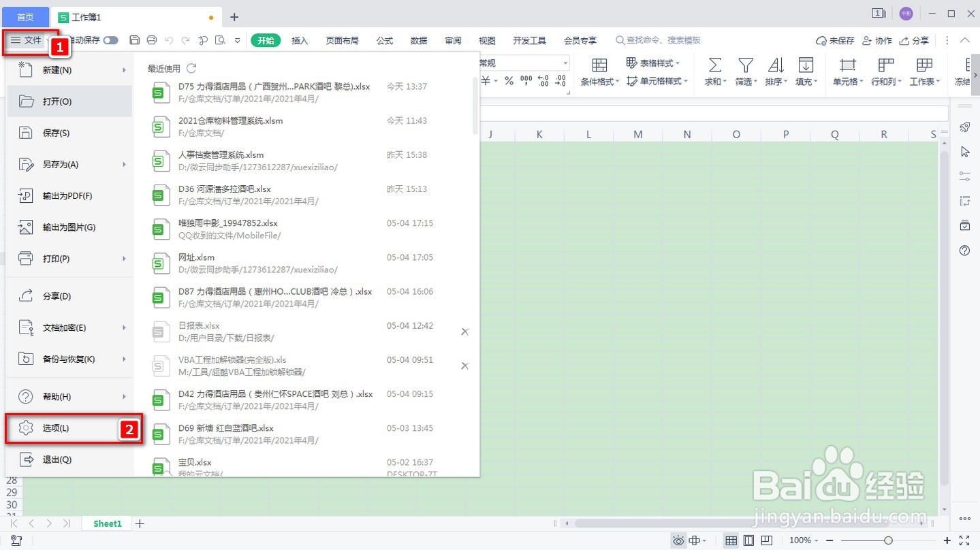The image size is (980, 550).
Task: Enable eye-protection mode in the status bar
Action: (678, 540)
